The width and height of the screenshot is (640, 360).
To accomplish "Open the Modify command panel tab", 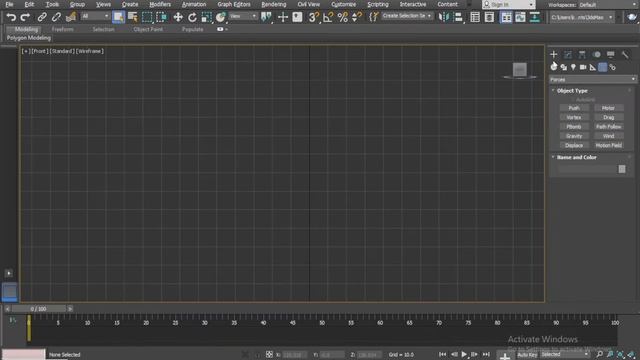I will (x=568, y=54).
